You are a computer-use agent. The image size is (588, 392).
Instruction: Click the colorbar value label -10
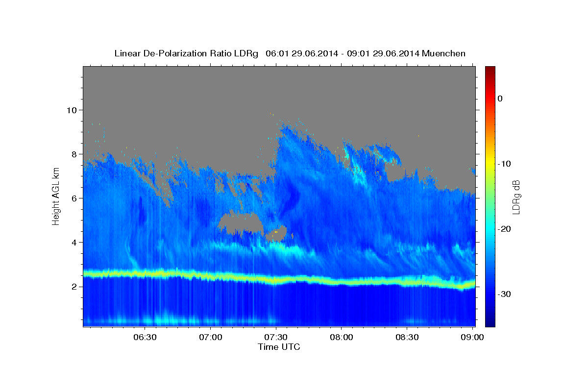(504, 164)
